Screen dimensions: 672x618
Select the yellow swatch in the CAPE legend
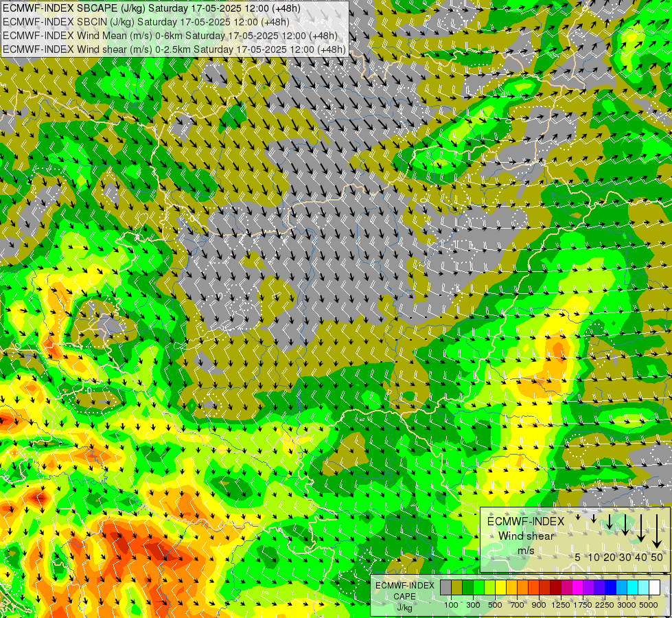coord(500,587)
